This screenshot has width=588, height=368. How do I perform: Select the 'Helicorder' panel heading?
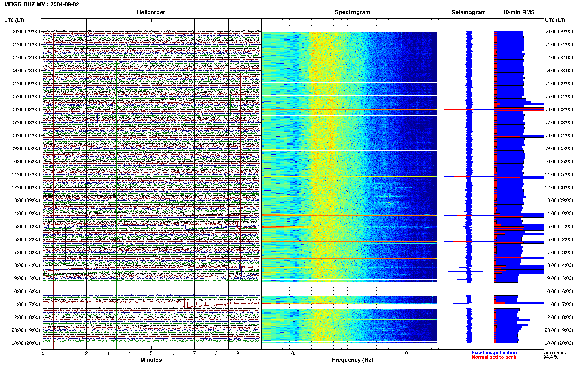click(151, 12)
